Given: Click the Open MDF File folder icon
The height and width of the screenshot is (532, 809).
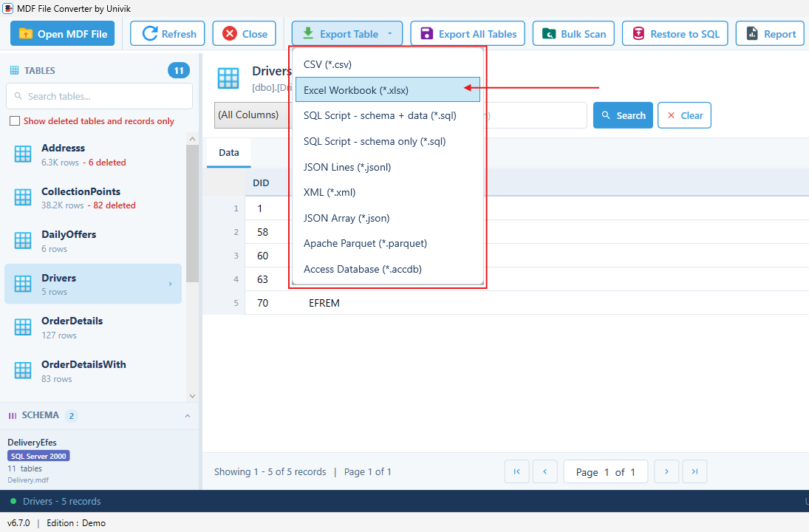Looking at the screenshot, I should coord(26,33).
